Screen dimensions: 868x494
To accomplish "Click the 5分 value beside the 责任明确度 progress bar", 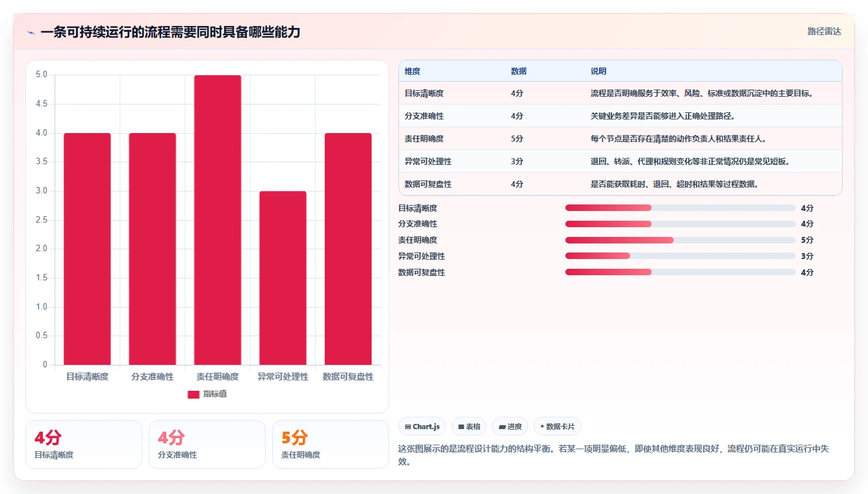I will pyautogui.click(x=808, y=240).
